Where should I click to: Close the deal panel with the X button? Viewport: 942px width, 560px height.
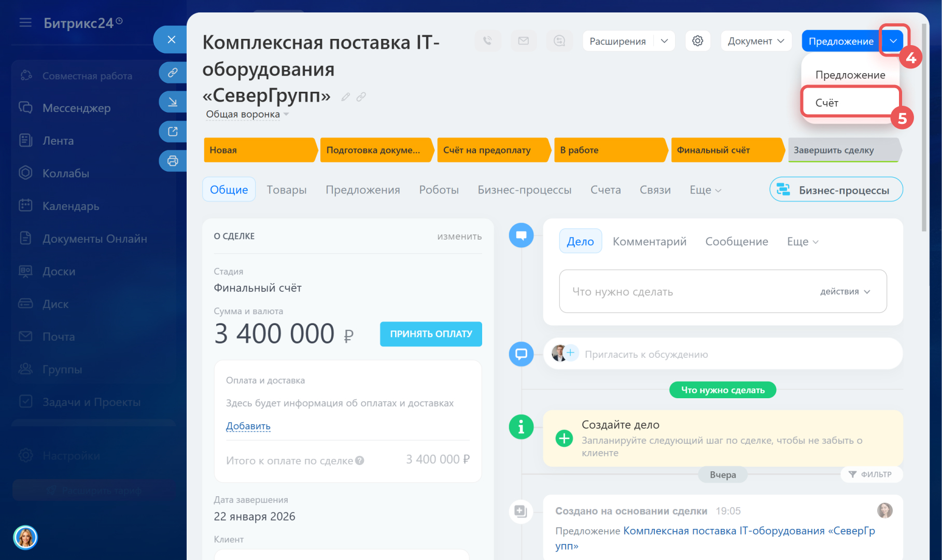(x=172, y=39)
